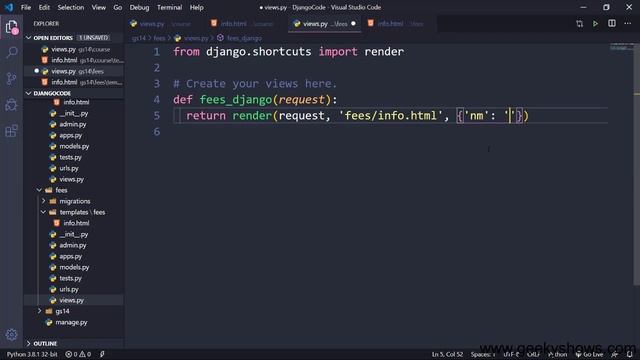Open the File menu

[x=26, y=7]
